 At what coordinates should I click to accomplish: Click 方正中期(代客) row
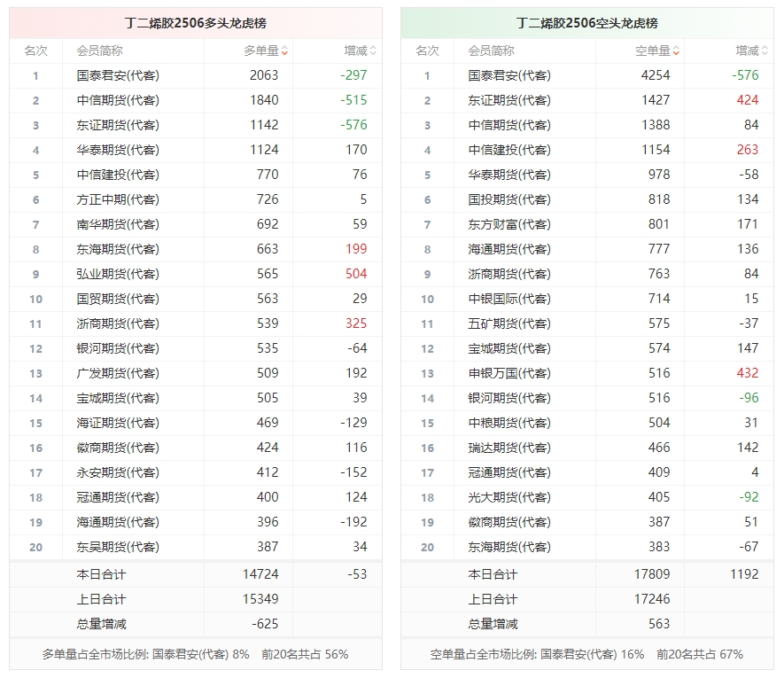click(x=196, y=199)
